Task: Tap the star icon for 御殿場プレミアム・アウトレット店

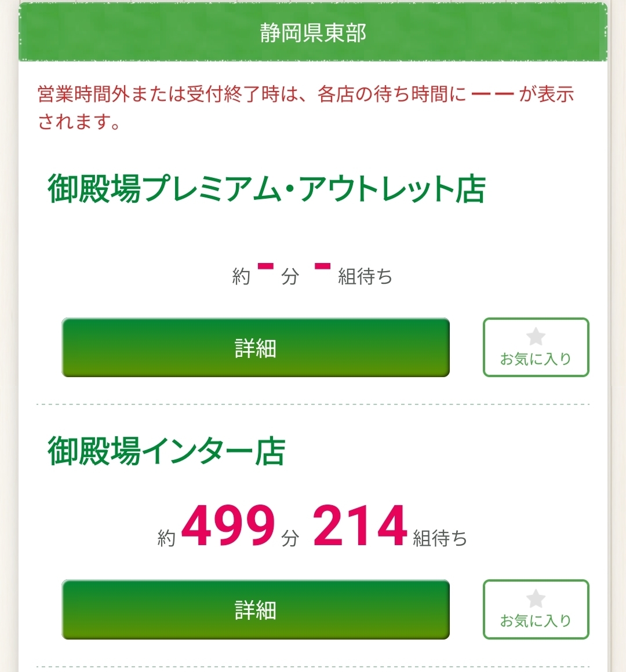Action: (536, 337)
